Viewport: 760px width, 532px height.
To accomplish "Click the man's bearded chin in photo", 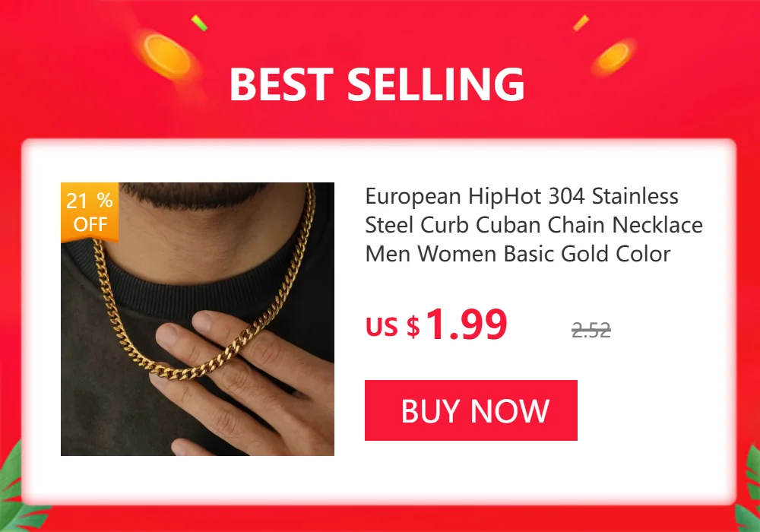I will (x=194, y=195).
